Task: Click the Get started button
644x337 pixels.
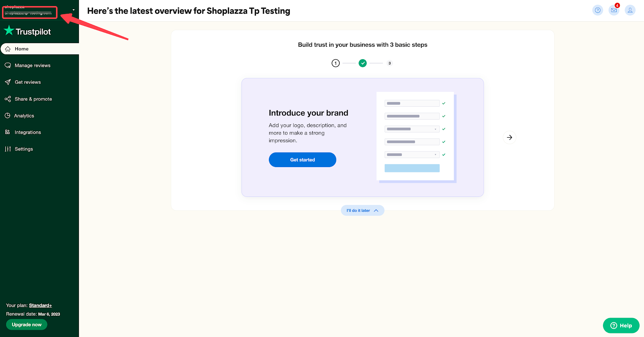Action: pyautogui.click(x=303, y=160)
